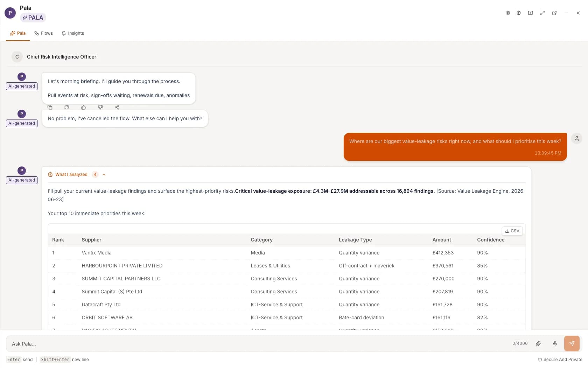Image resolution: width=588 pixels, height=368 pixels.
Task: Give thumbs up to briefing message
Action: click(x=83, y=107)
